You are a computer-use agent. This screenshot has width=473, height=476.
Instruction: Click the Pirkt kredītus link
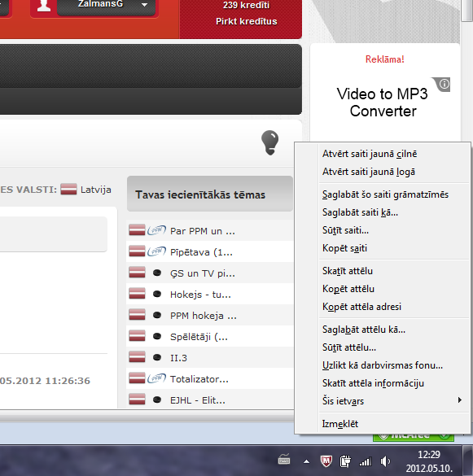click(x=247, y=21)
